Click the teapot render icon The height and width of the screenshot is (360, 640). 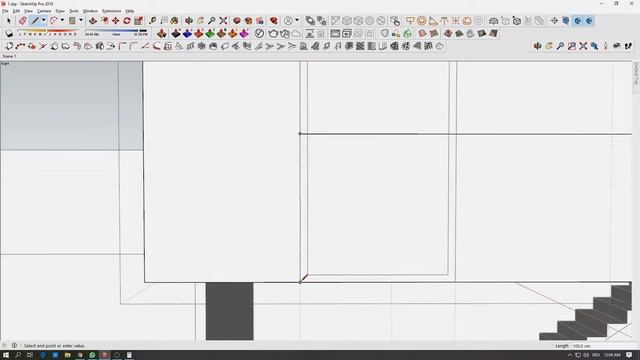click(273, 33)
